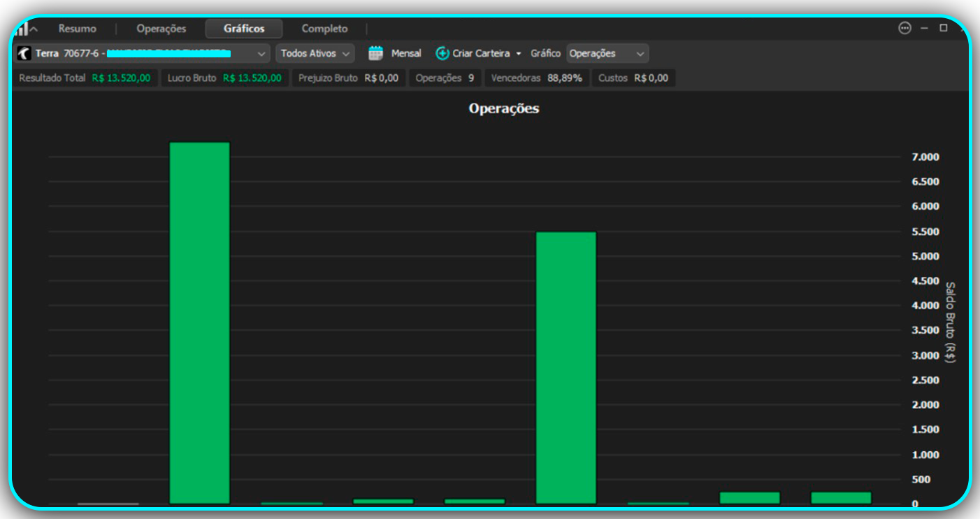
Task: Open the more options ellipsis icon
Action: point(905,28)
